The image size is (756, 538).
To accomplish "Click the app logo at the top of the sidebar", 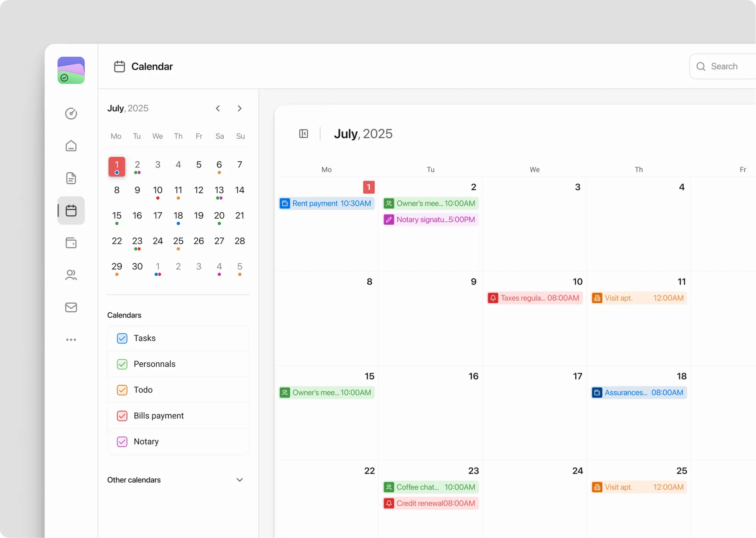I will coord(71,70).
